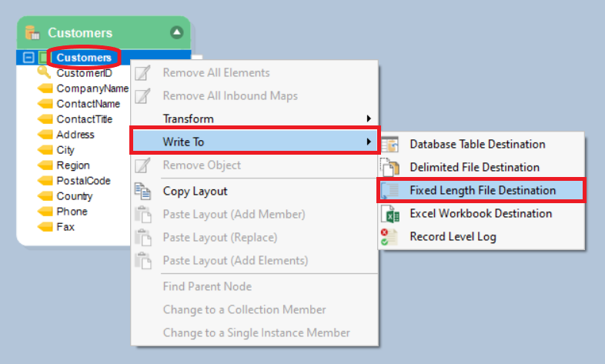Screen dimensions: 605x364
Task: Choose Record Level Log entry
Action: 453,236
